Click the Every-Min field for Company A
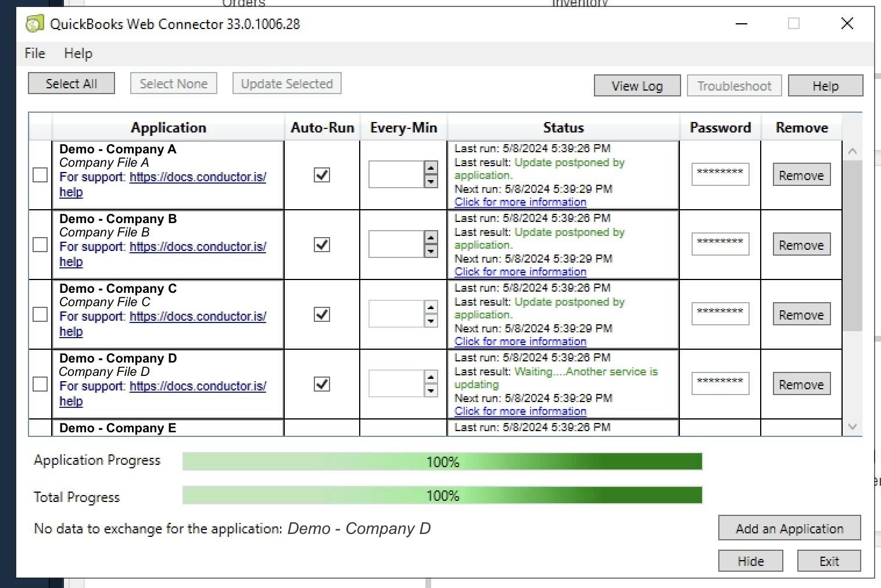 point(396,174)
